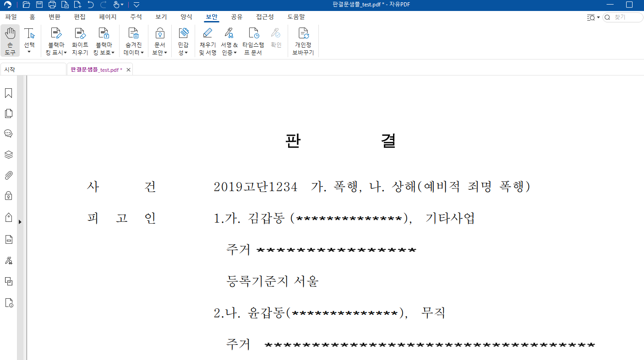644x360 pixels.
Task: Expand the 블랙마킹 보호 dropdown arrow
Action: 113,53
